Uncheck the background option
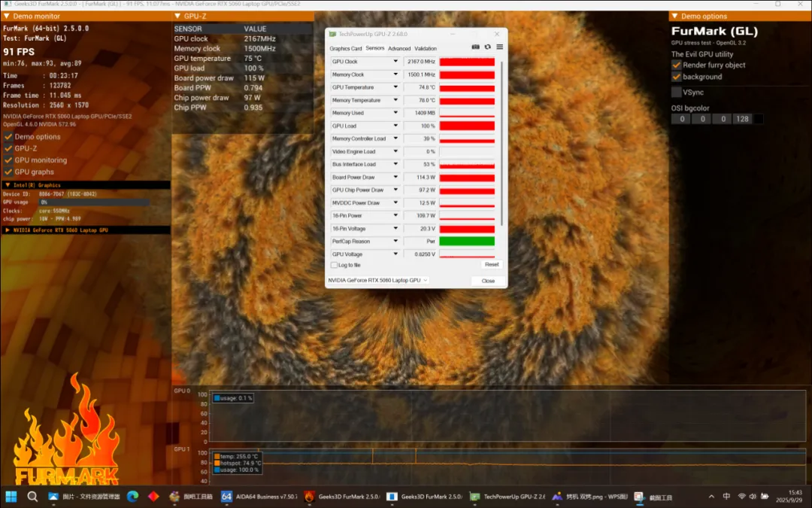 click(677, 77)
